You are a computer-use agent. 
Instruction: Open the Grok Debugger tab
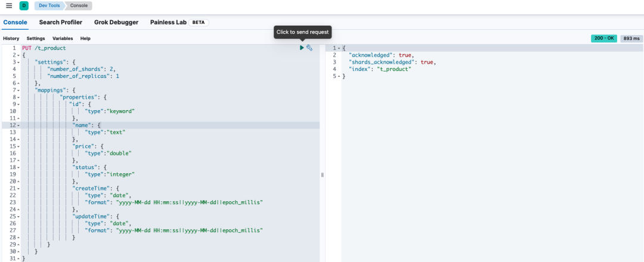pos(116,23)
